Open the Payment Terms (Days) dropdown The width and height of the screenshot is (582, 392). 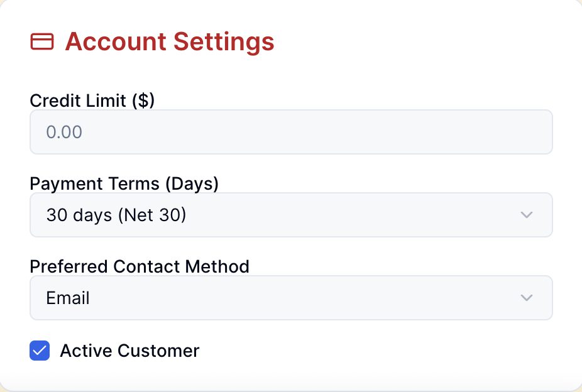tap(291, 215)
